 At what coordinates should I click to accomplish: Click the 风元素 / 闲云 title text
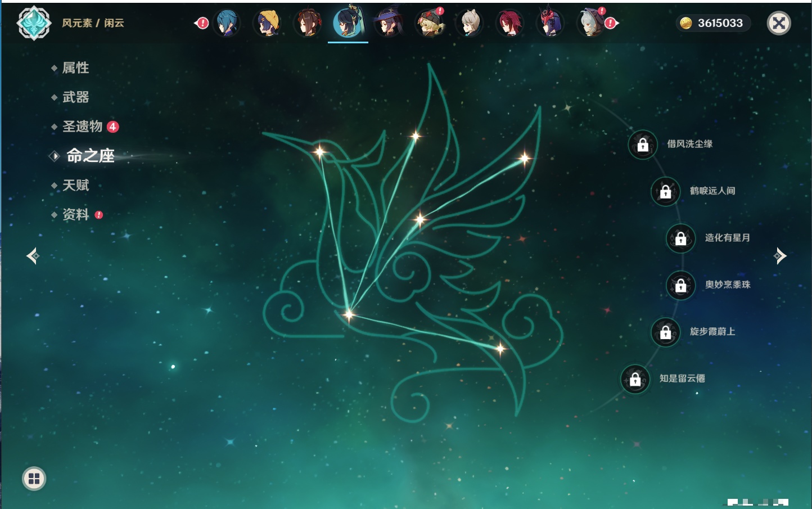tap(93, 23)
